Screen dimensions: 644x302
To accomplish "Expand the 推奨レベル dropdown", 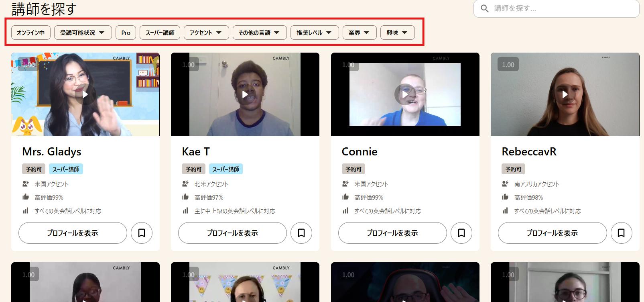I will pos(314,33).
